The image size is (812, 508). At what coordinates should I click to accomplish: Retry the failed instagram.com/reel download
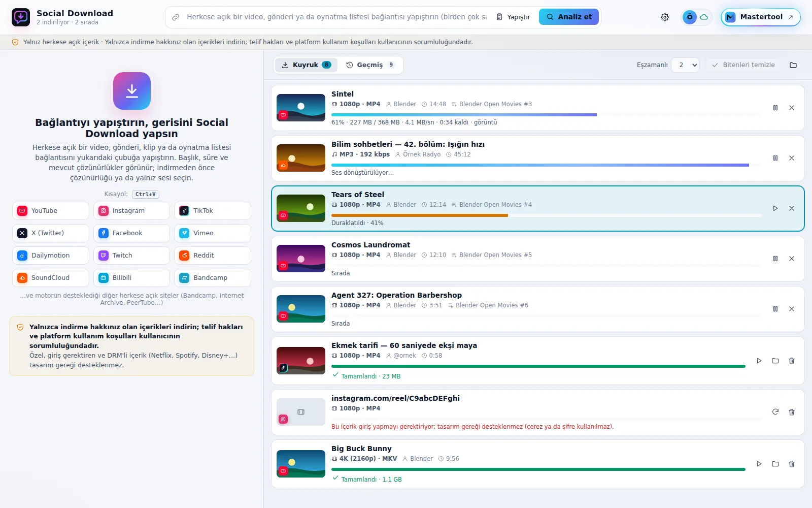(x=775, y=412)
